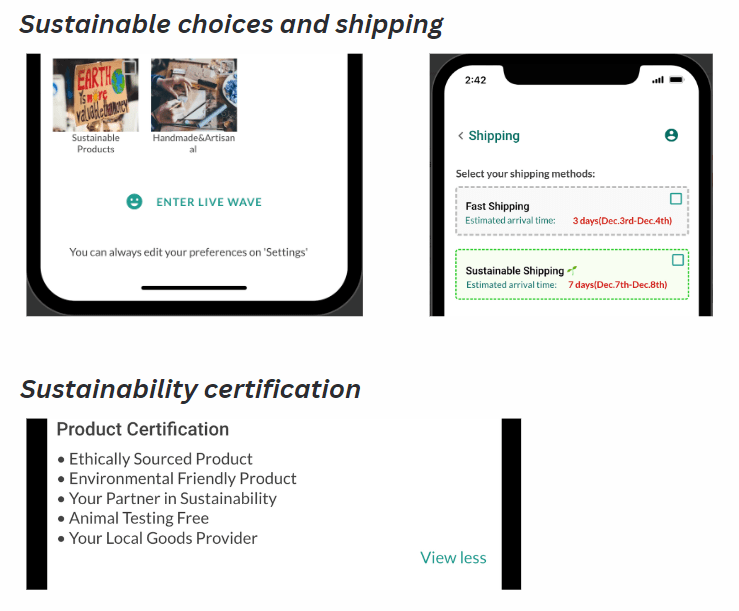Screen dimensions: 739x611
Task: Click the '3 days' fast arrival estimate
Action: [622, 220]
